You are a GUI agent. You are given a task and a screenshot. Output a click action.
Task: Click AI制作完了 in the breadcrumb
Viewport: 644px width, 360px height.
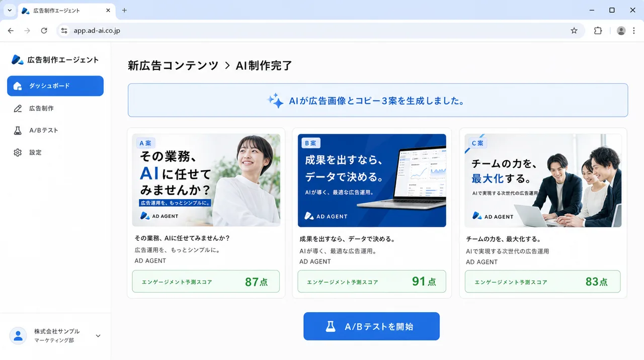tap(264, 65)
